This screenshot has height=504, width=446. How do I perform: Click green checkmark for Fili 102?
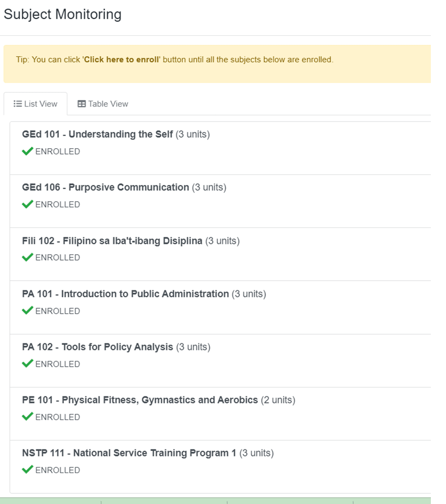click(28, 257)
